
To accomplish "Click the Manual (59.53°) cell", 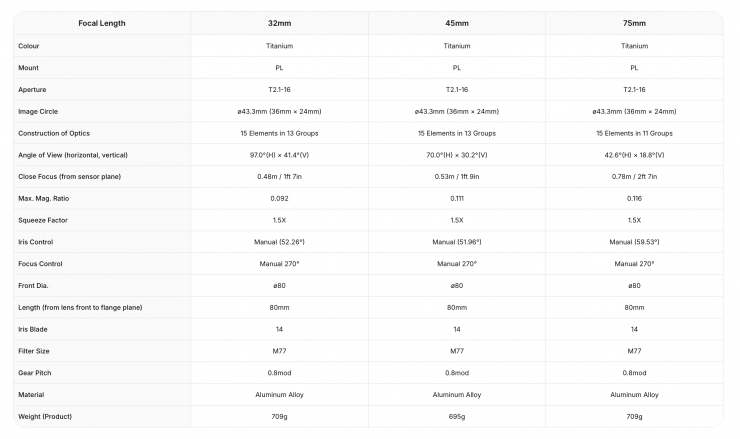I will pyautogui.click(x=634, y=242).
